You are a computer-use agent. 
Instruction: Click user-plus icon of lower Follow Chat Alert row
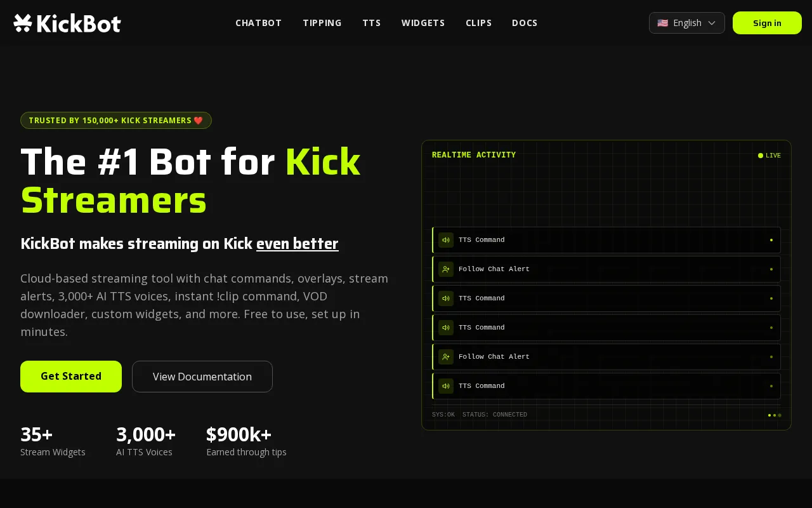point(446,357)
